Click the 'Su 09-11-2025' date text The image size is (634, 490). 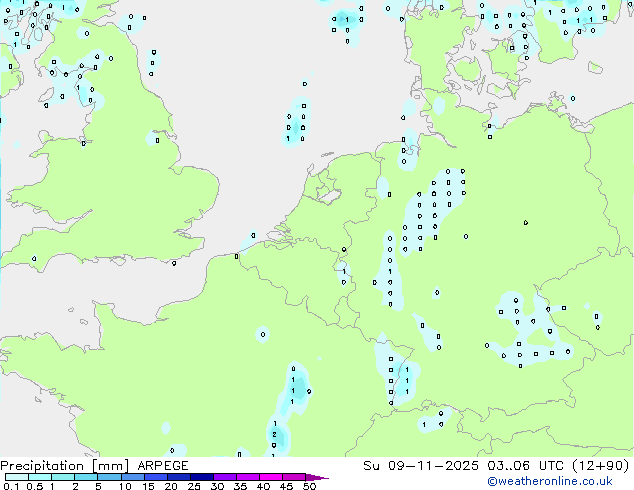(421, 466)
